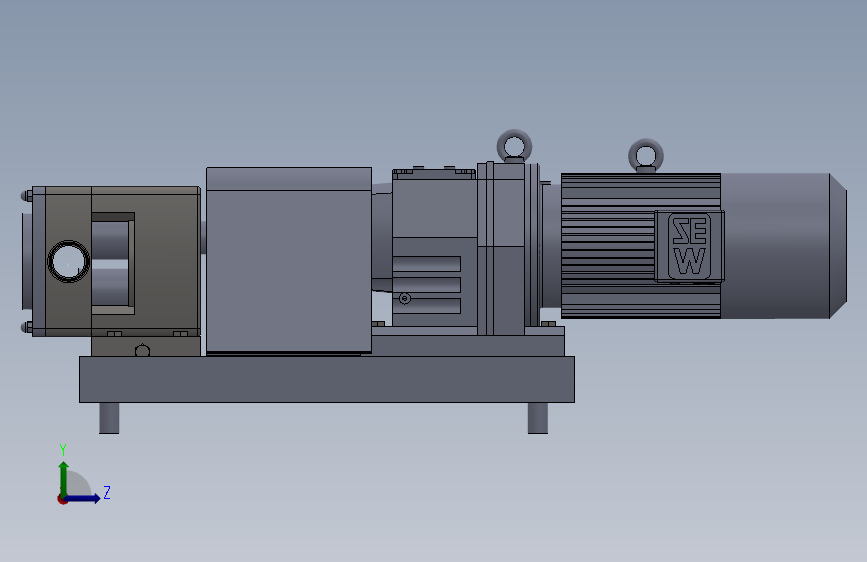This screenshot has height=562, width=867.
Task: Click the blue Z axis arrow of triad
Action: (83, 498)
